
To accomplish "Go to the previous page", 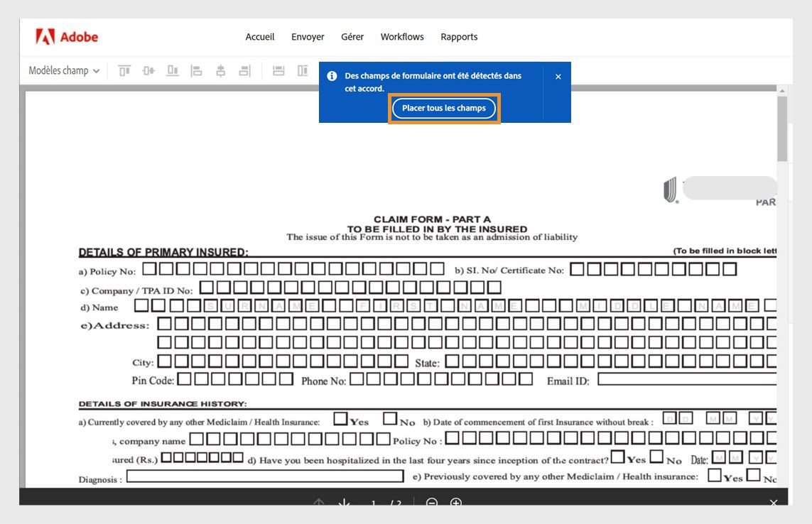I will click(319, 503).
